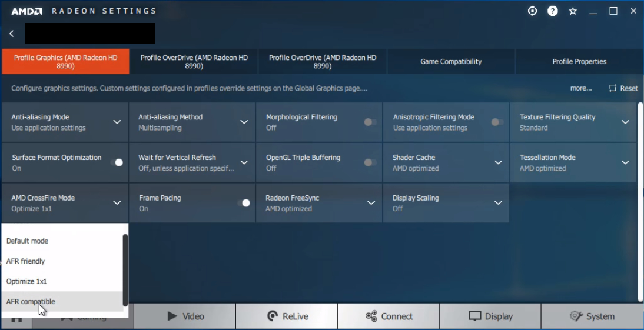Click the Reset square icon
The height and width of the screenshot is (330, 644).
tap(613, 88)
